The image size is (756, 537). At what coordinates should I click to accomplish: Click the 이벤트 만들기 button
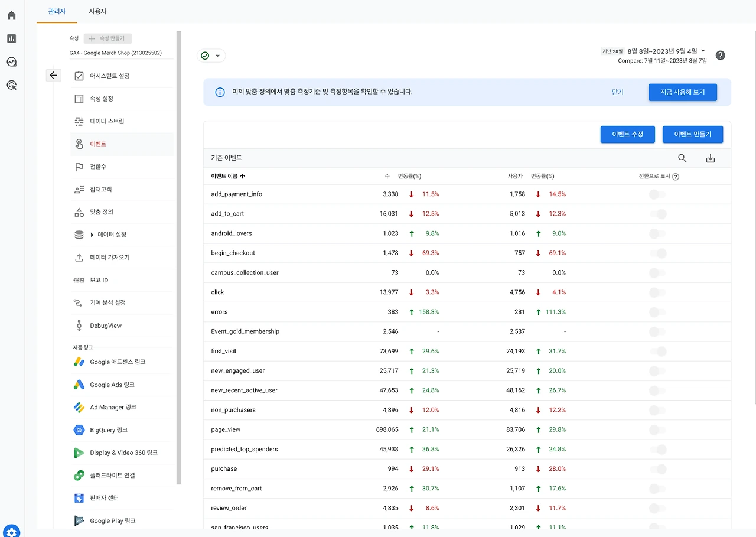click(693, 134)
